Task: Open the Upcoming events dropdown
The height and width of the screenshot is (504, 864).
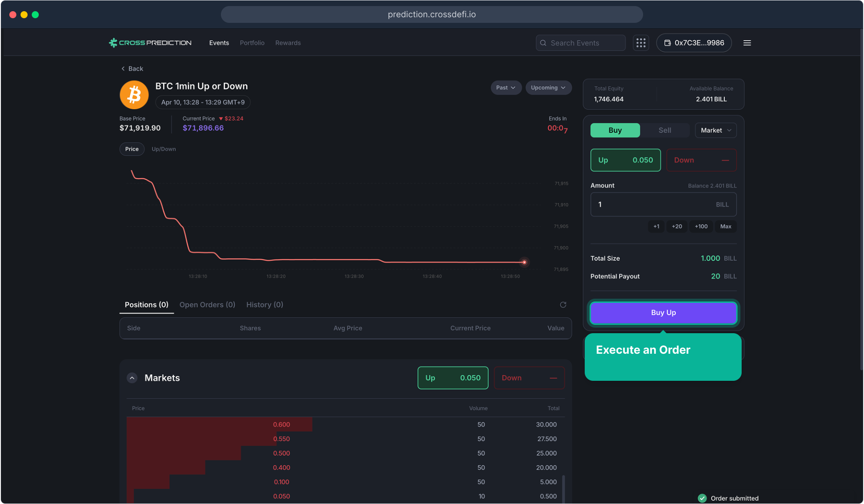Action: click(548, 88)
